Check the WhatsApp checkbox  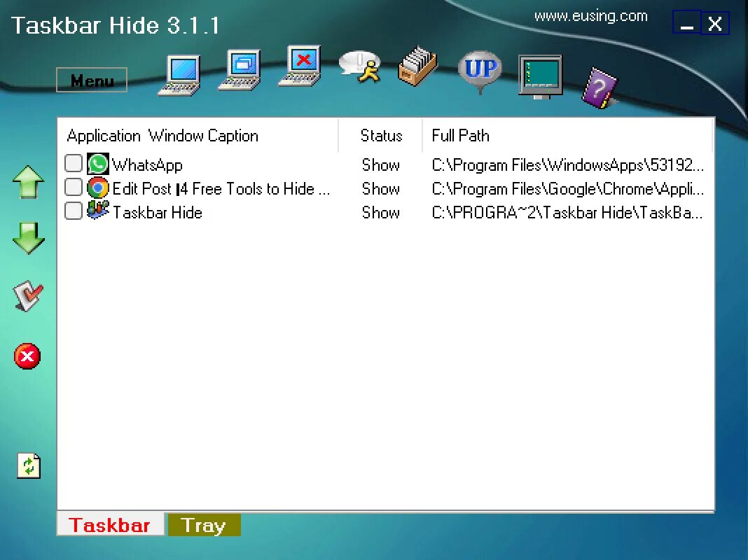coord(73,163)
